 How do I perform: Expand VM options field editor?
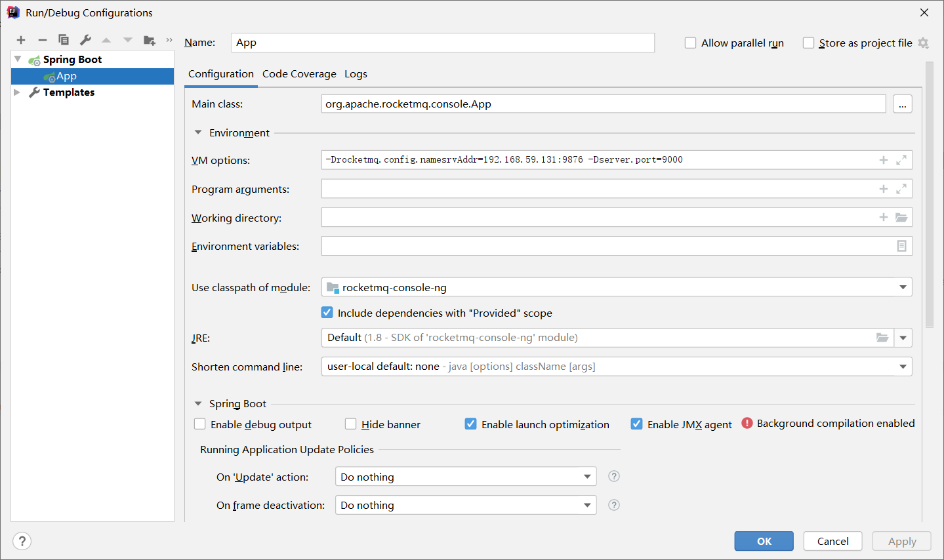[901, 160]
